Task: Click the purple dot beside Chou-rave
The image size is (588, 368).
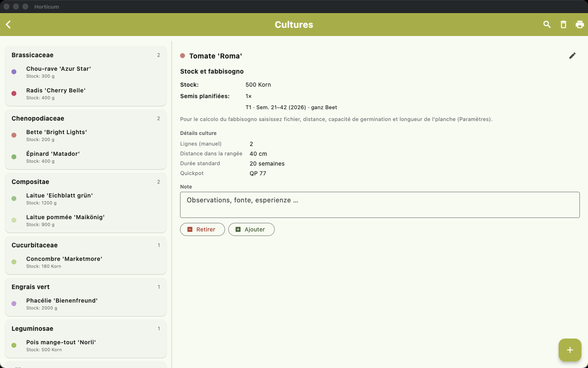Action: (14, 72)
